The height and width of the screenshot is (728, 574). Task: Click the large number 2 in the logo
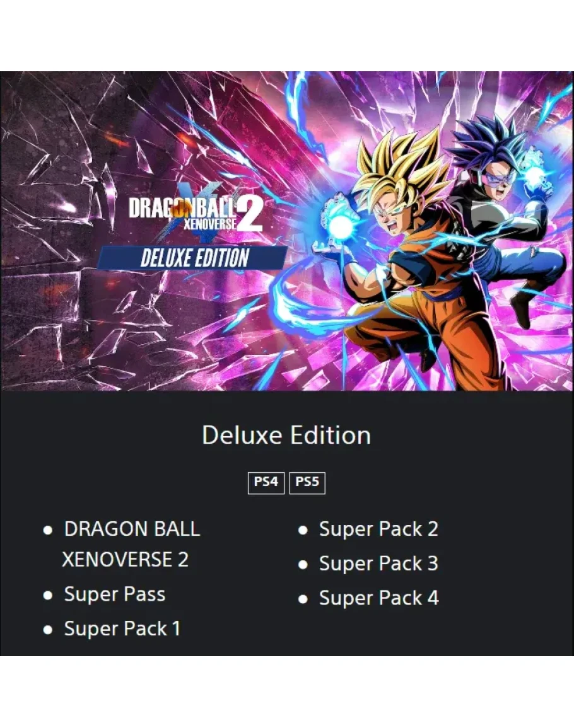pos(250,214)
